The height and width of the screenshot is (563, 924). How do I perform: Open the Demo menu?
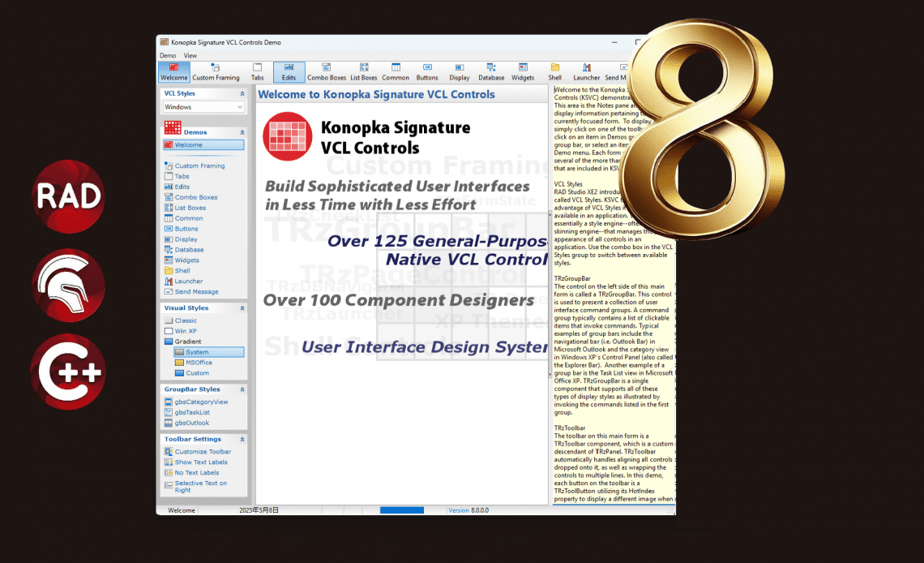point(168,55)
